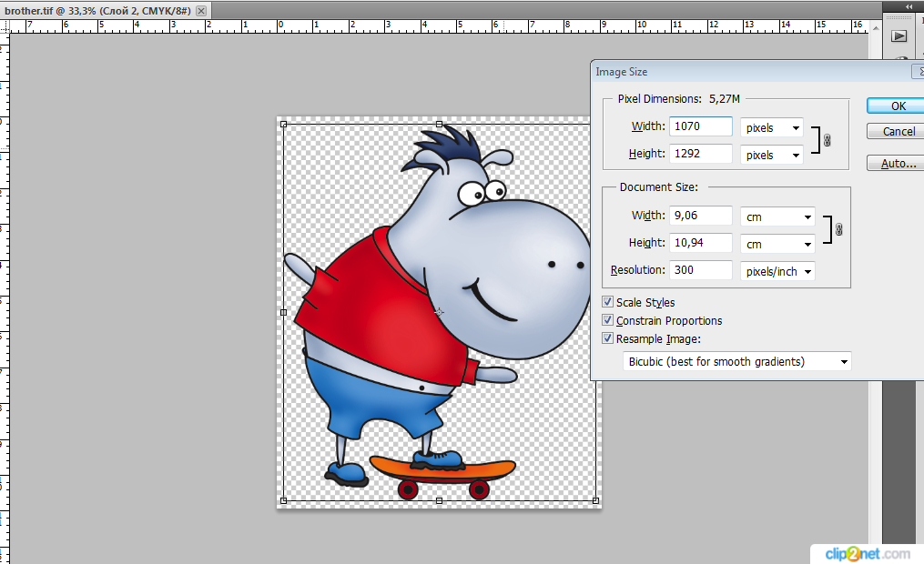Click the Resolution field showing 300
The height and width of the screenshot is (564, 924).
tap(701, 270)
